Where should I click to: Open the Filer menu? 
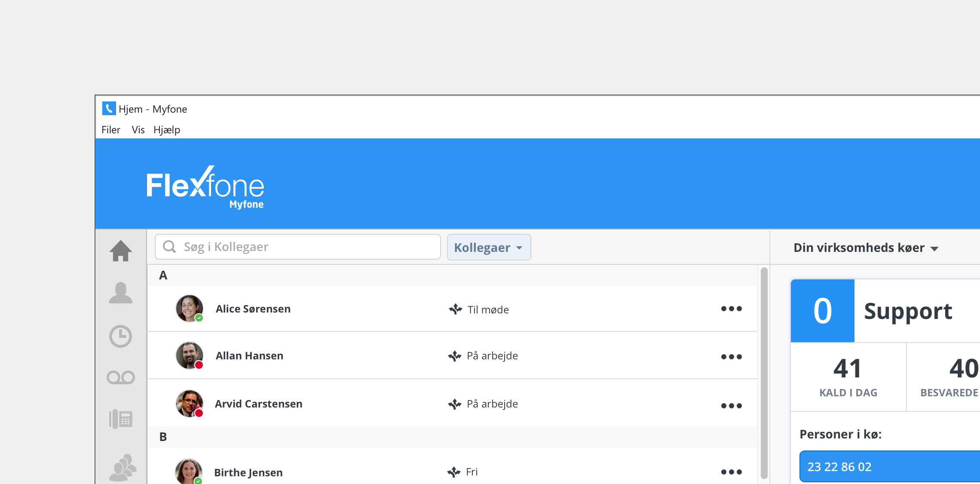[110, 130]
